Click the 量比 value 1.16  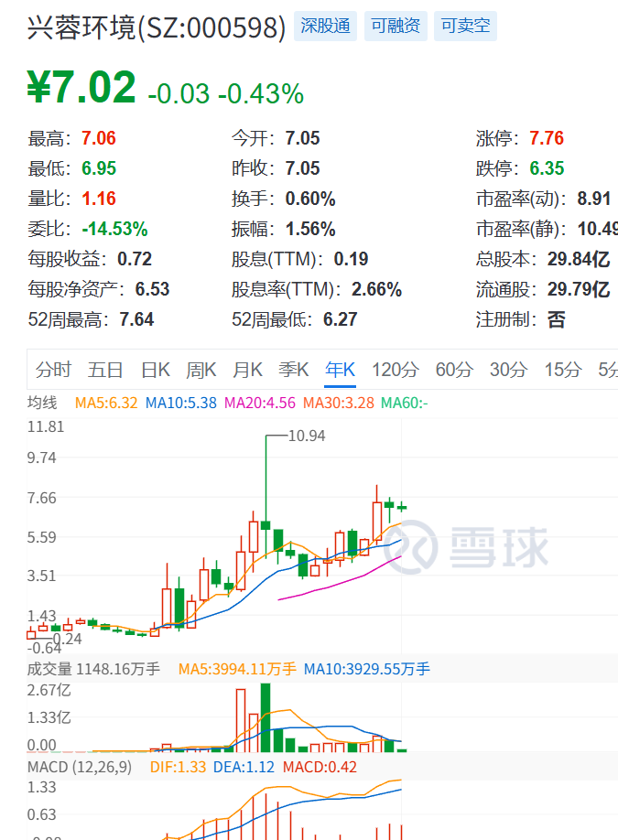(99, 199)
